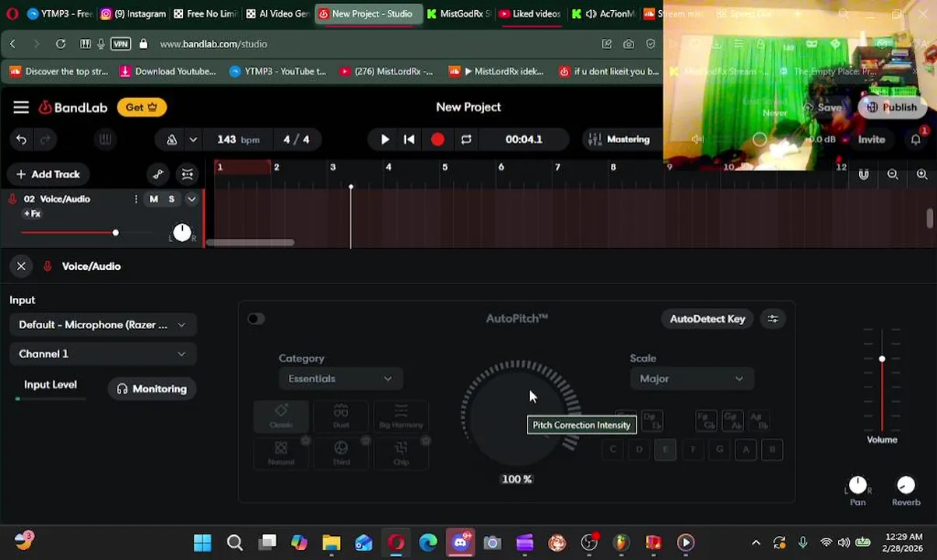Select the Natural AutoPitch preset
The width and height of the screenshot is (937, 560).
pos(281,453)
